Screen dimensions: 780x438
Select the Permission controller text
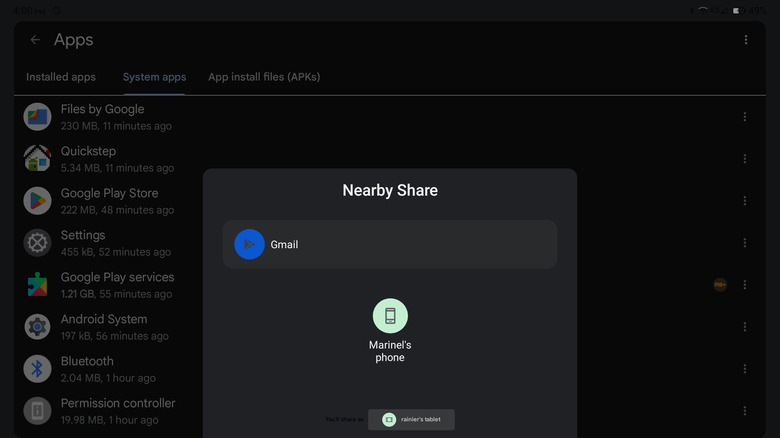[118, 403]
